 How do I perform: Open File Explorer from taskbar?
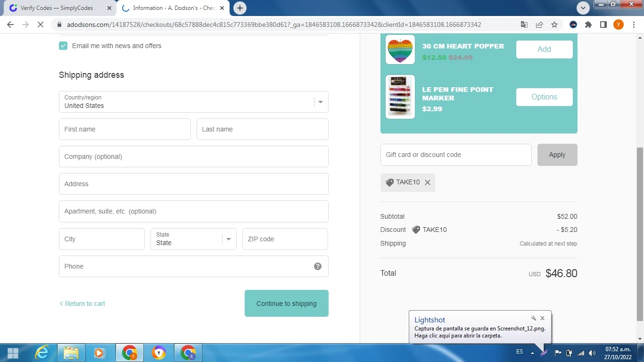point(71,353)
